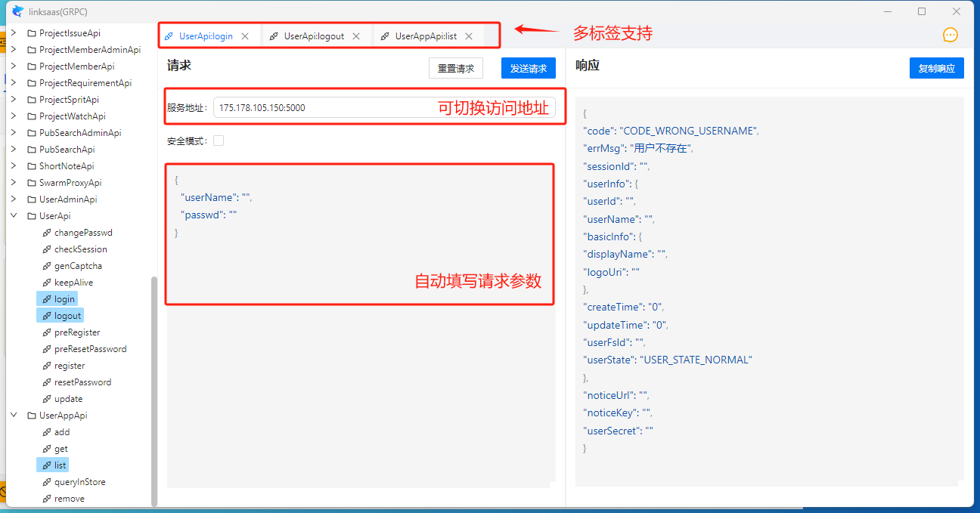The height and width of the screenshot is (513, 980).
Task: Click the "用户不存在" error message text
Action: click(x=662, y=149)
